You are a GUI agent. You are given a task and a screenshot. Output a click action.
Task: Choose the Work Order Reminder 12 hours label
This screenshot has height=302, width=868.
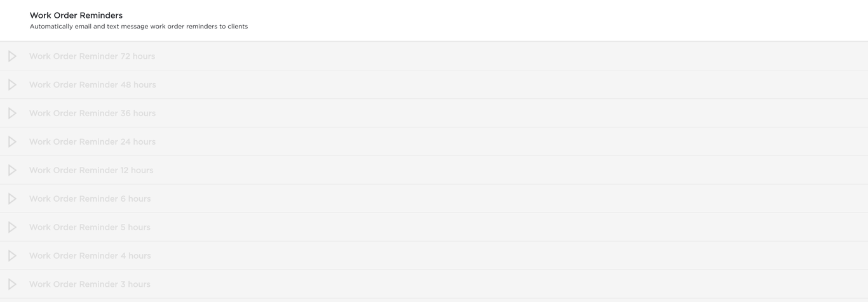[x=92, y=171]
